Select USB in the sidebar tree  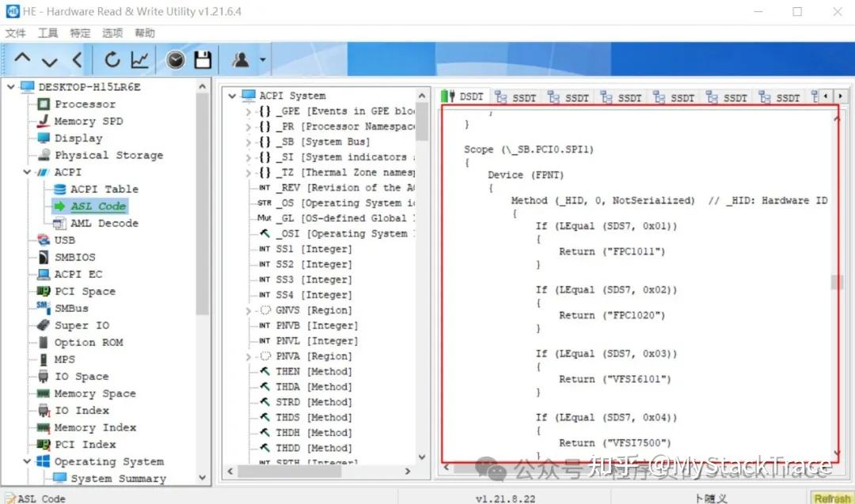click(64, 241)
